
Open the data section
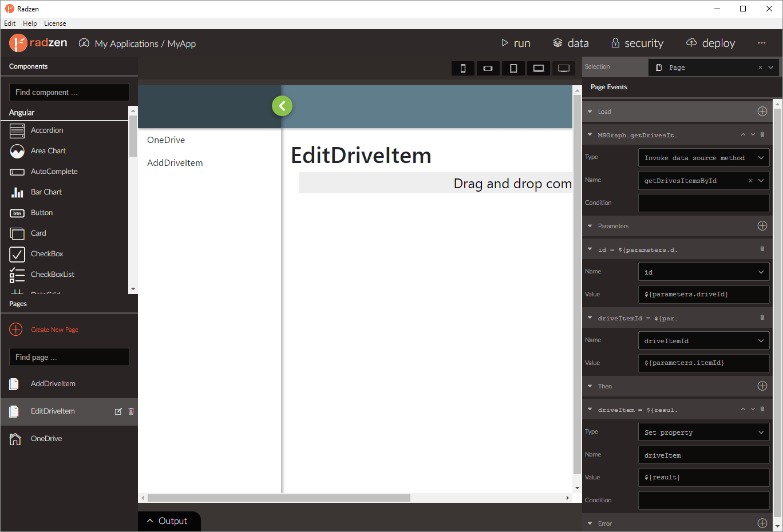coord(571,43)
